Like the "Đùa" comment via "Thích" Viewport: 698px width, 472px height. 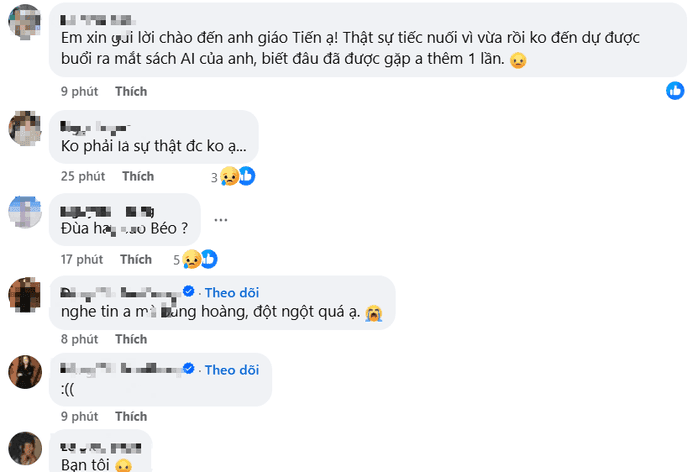[137, 259]
